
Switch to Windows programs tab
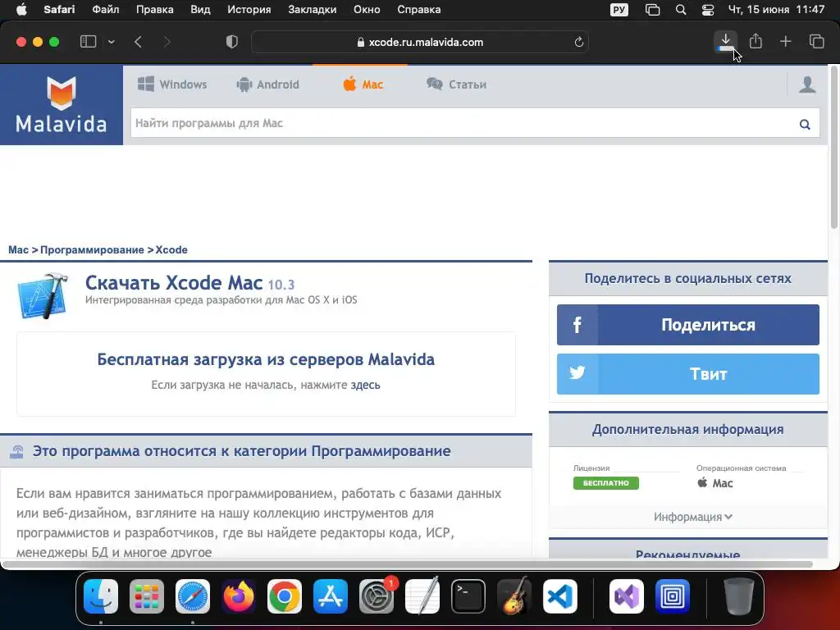[172, 84]
